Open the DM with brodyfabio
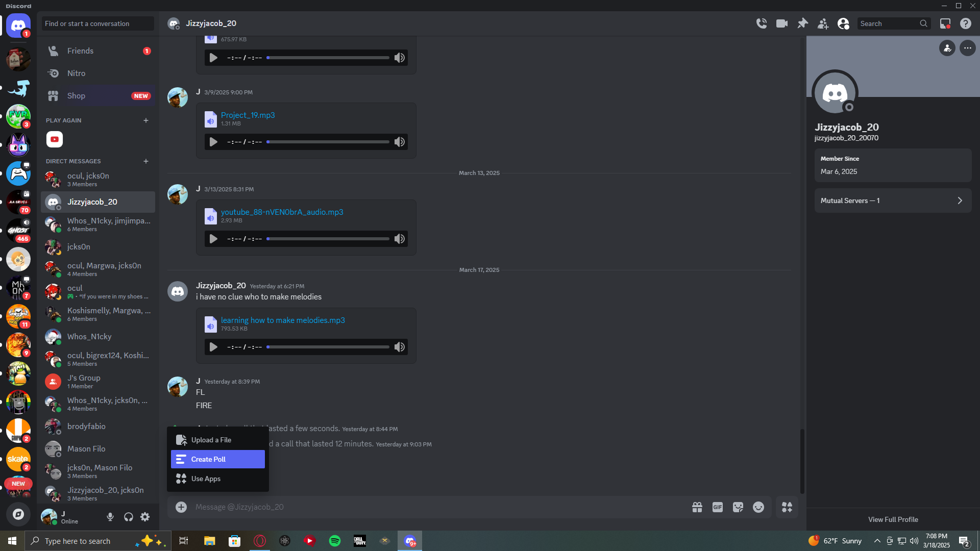This screenshot has width=980, height=551. 98,427
